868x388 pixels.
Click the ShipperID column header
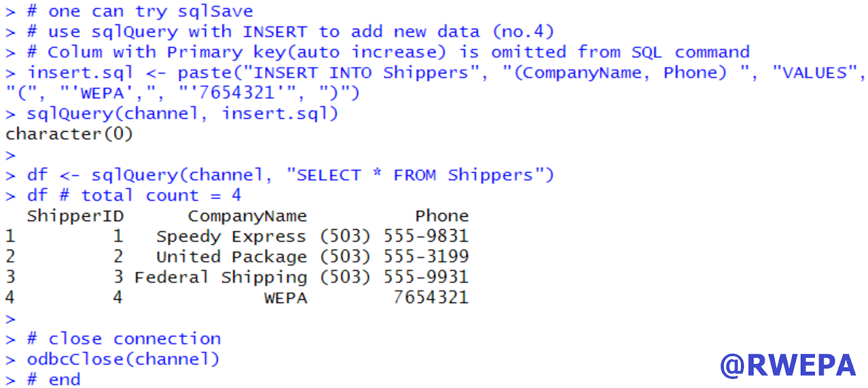75,216
